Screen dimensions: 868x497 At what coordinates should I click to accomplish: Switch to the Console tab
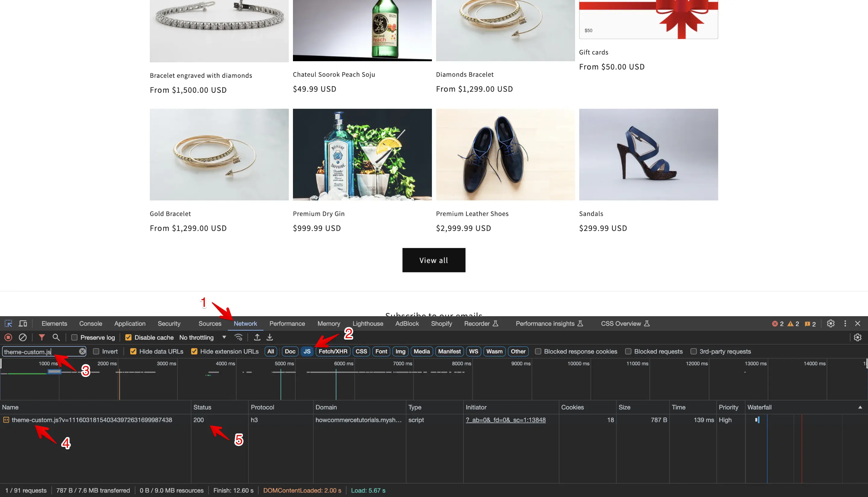click(90, 323)
